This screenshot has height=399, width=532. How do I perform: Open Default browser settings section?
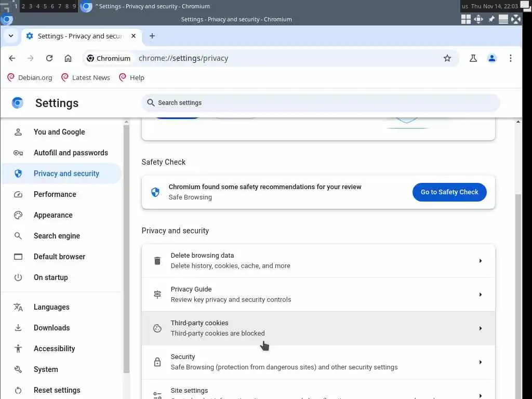pyautogui.click(x=61, y=257)
